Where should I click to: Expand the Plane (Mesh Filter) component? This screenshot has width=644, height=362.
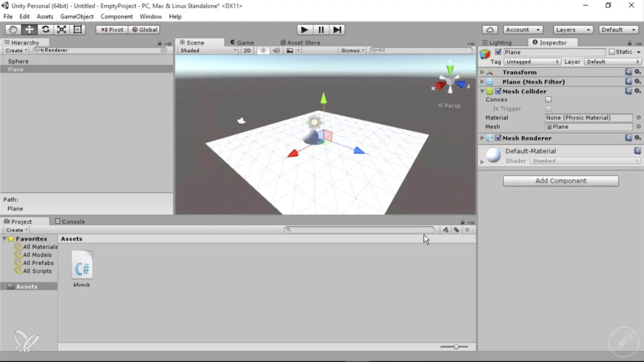tap(482, 81)
